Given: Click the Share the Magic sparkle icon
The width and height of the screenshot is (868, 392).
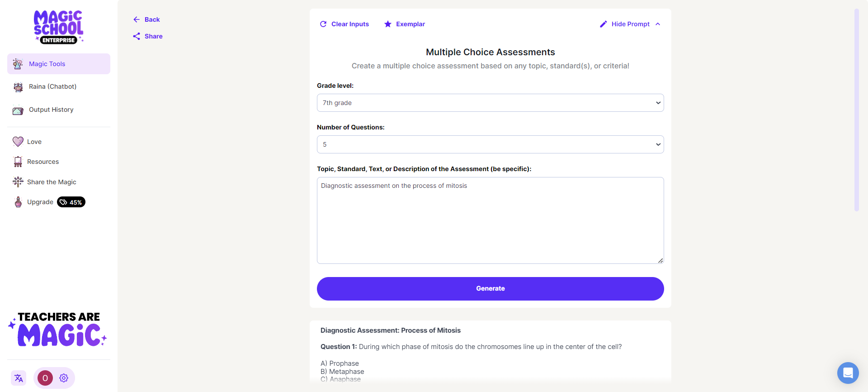Looking at the screenshot, I should pos(18,182).
